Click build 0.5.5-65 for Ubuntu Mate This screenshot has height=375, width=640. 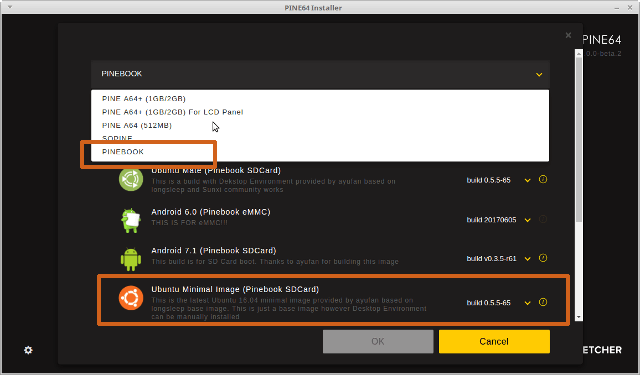pos(489,180)
